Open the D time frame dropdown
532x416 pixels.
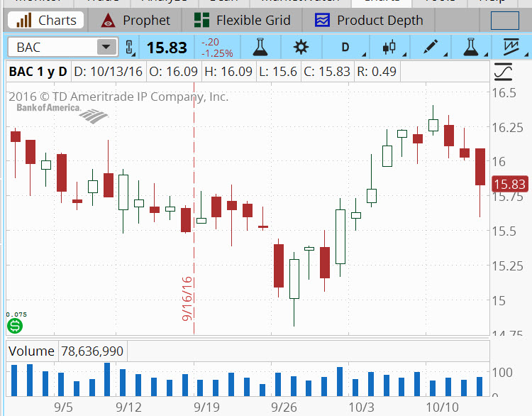click(x=345, y=47)
